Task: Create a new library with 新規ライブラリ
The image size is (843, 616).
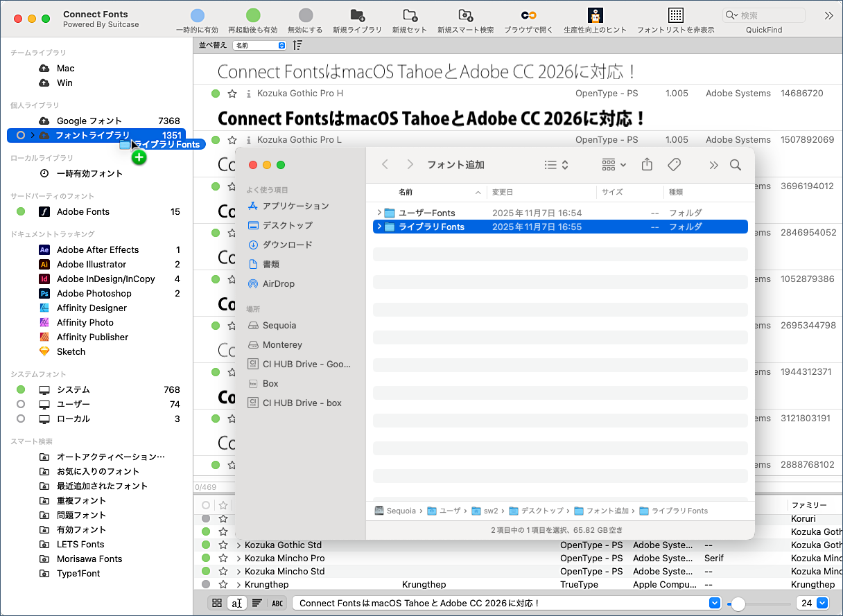Action: [x=357, y=15]
